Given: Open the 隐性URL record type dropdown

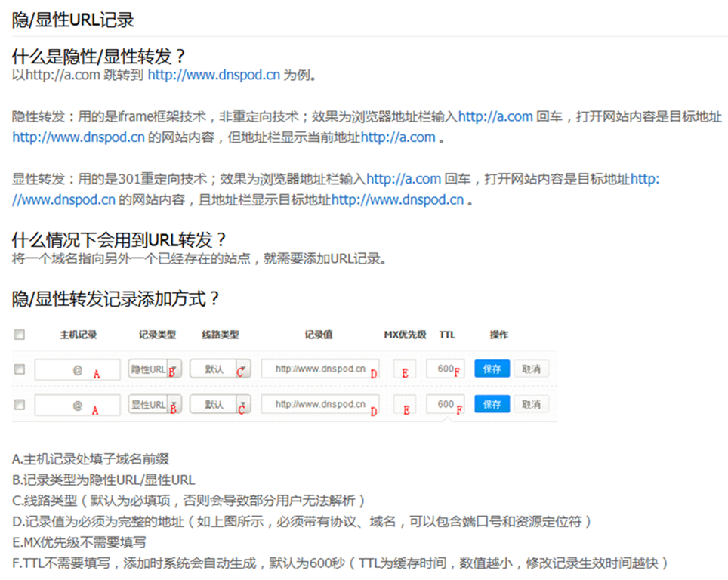Looking at the screenshot, I should [x=155, y=369].
